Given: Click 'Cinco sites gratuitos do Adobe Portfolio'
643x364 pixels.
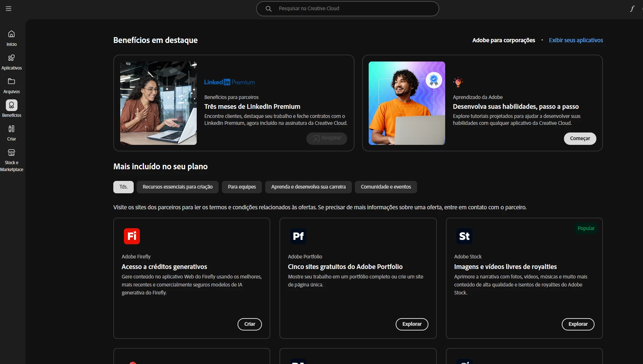Looking at the screenshot, I should 345,267.
